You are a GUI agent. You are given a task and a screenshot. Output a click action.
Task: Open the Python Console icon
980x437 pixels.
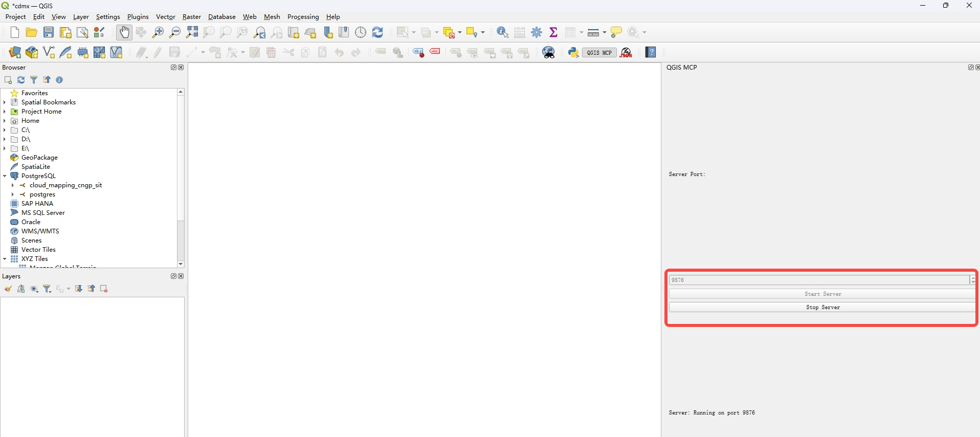(573, 52)
